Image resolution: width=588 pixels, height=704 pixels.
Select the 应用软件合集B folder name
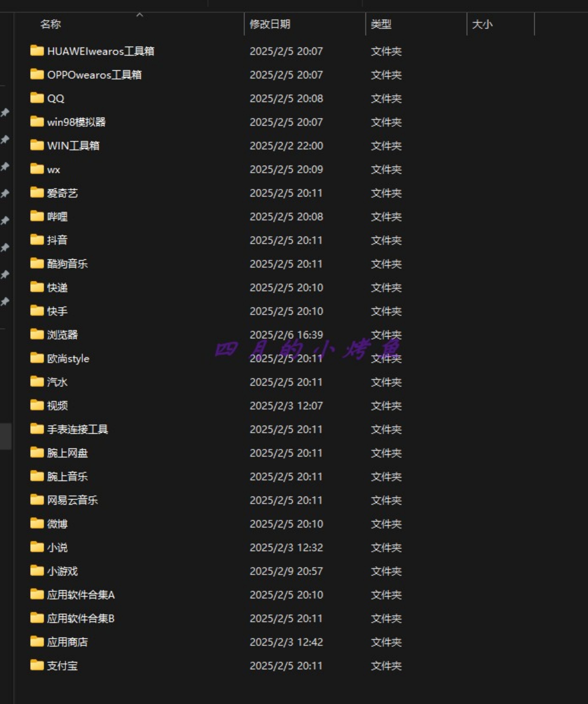[x=81, y=618]
